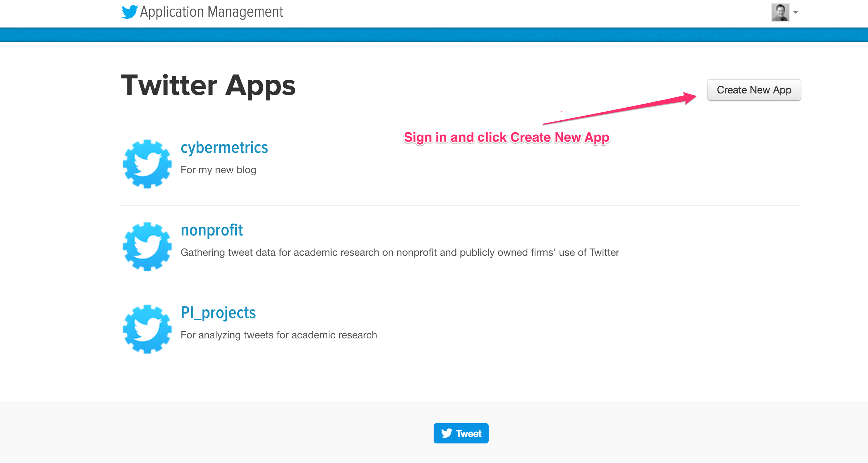Viewport: 868px width, 463px height.
Task: Click the user profile avatar thumbnail
Action: click(x=780, y=12)
